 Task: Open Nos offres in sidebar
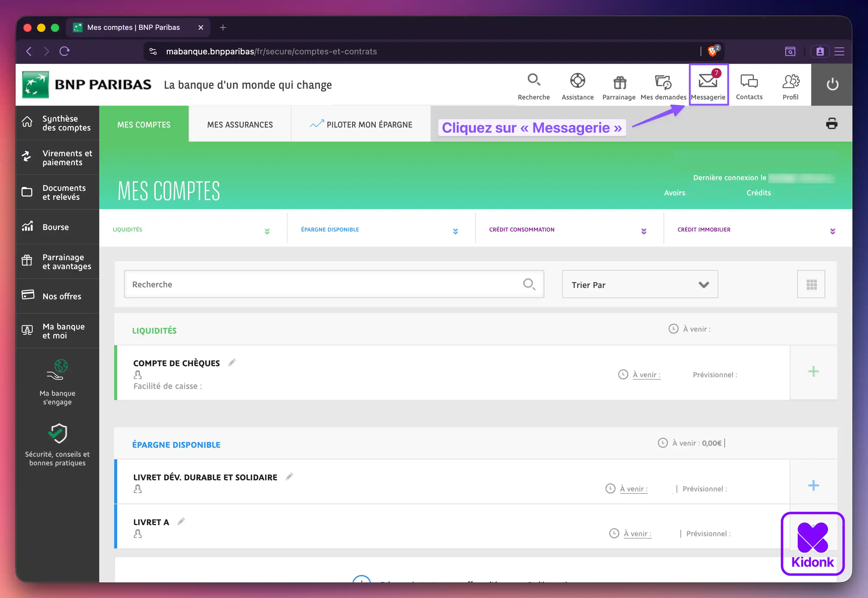pos(57,296)
